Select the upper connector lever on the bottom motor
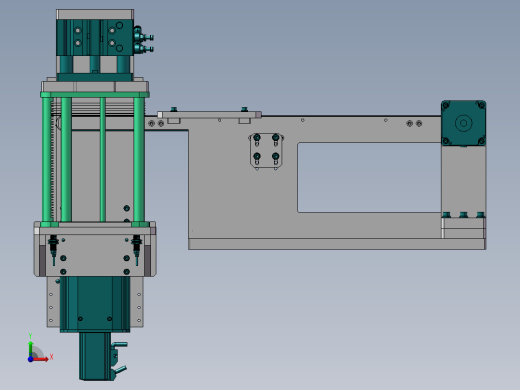520x390 pixels. (119, 345)
